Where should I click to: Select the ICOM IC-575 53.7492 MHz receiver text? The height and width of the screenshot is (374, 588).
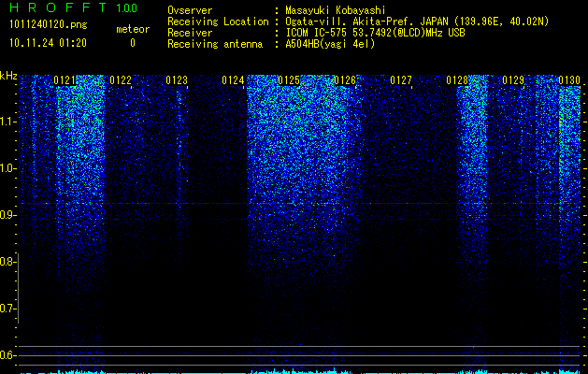(x=375, y=33)
